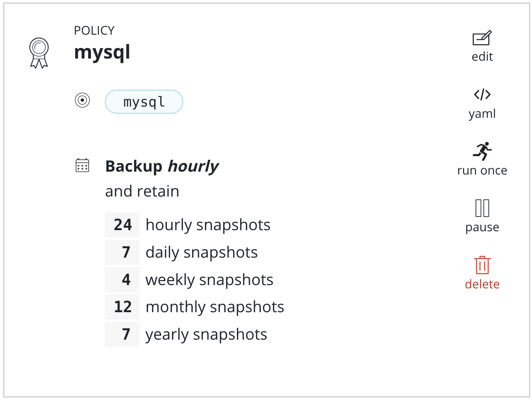Click the red delete trash icon
Image resolution: width=532 pixels, height=400 pixels.
click(x=482, y=265)
